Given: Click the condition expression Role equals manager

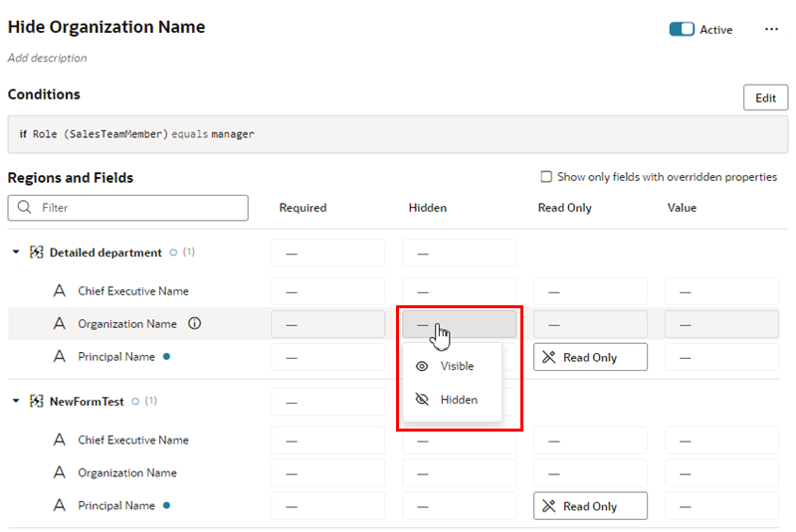Looking at the screenshot, I should click(137, 134).
